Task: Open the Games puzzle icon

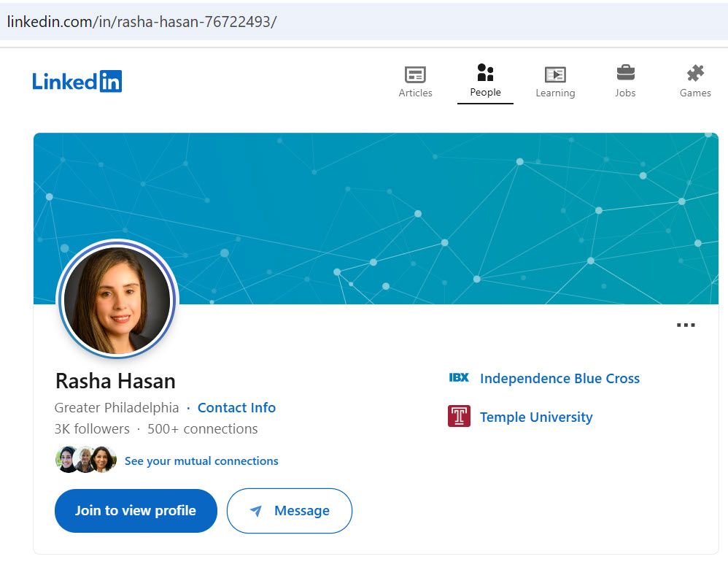Action: pyautogui.click(x=694, y=74)
